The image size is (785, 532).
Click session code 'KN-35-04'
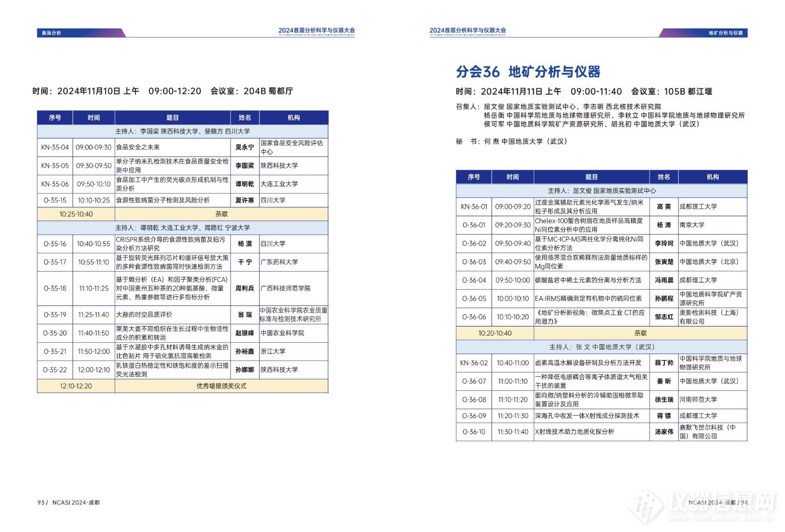click(55, 147)
